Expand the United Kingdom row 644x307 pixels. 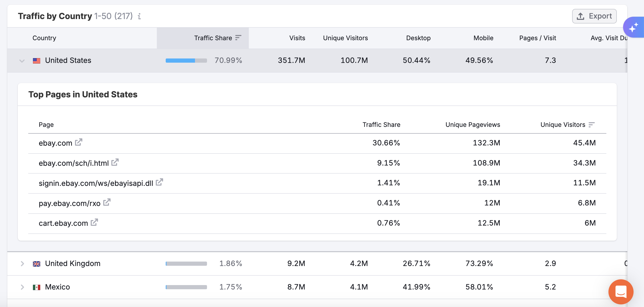[22, 264]
